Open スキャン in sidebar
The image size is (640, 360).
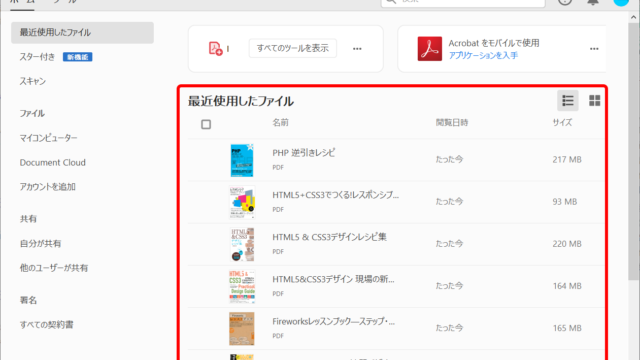(x=33, y=81)
